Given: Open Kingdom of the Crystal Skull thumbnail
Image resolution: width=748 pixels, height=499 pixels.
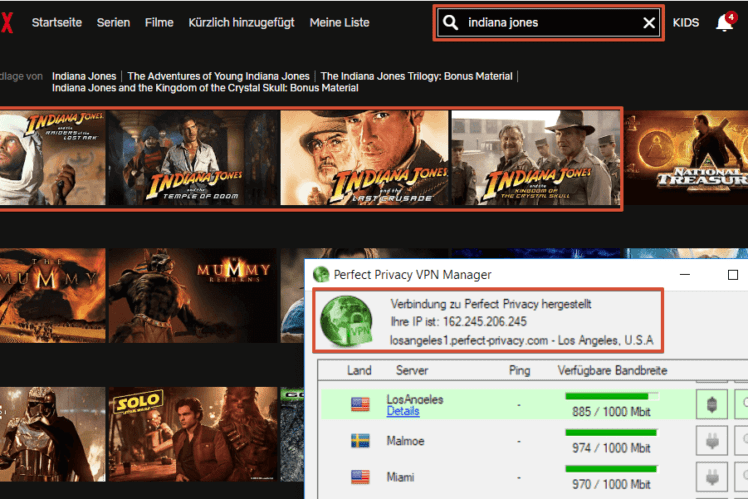Looking at the screenshot, I should pyautogui.click(x=535, y=158).
